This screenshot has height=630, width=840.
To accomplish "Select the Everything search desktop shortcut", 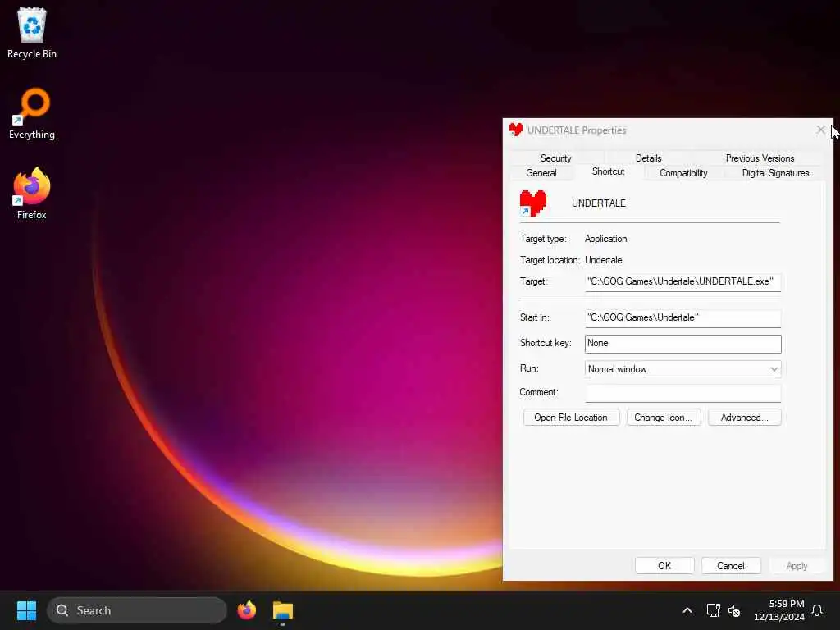I will point(32,113).
